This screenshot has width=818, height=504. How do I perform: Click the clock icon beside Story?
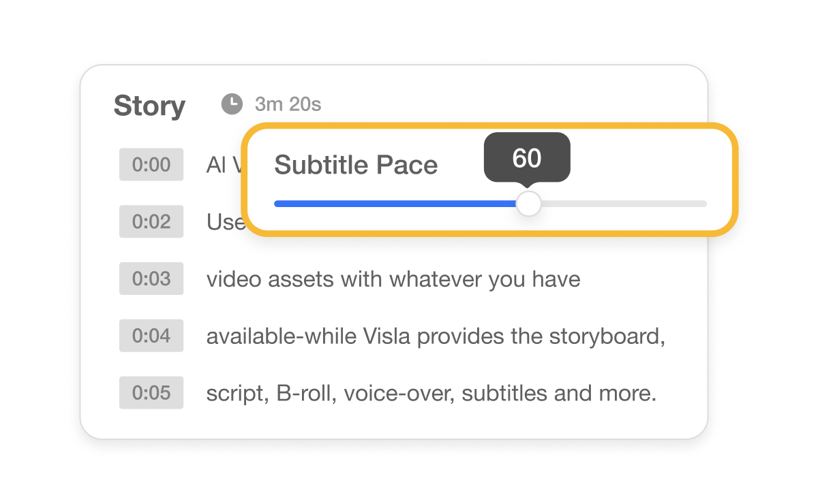(232, 104)
